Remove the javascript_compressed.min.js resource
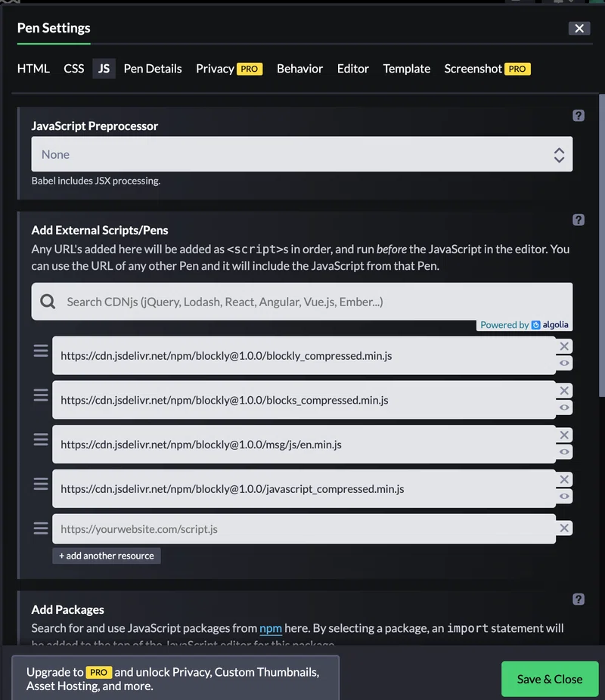This screenshot has width=605, height=700. pos(564,479)
